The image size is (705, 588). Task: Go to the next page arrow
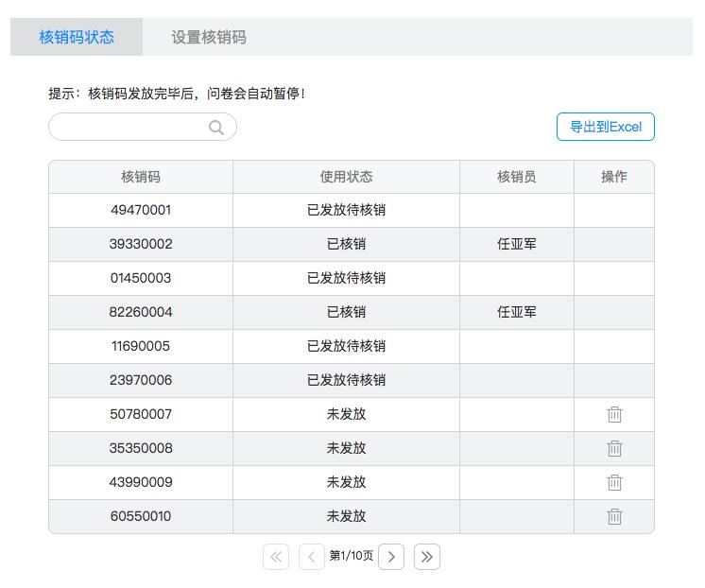pos(391,557)
